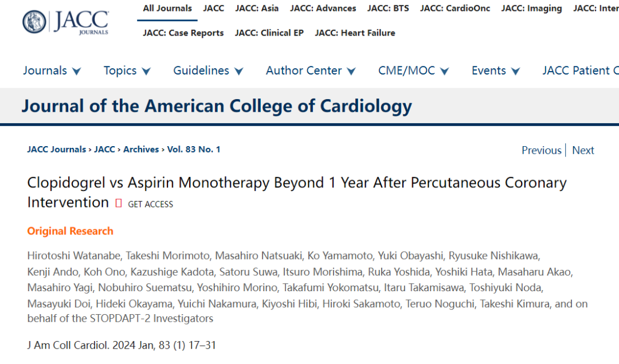Switch to the JACC: Asia tab
Viewport: 619px width, 364px height.
coord(257,8)
